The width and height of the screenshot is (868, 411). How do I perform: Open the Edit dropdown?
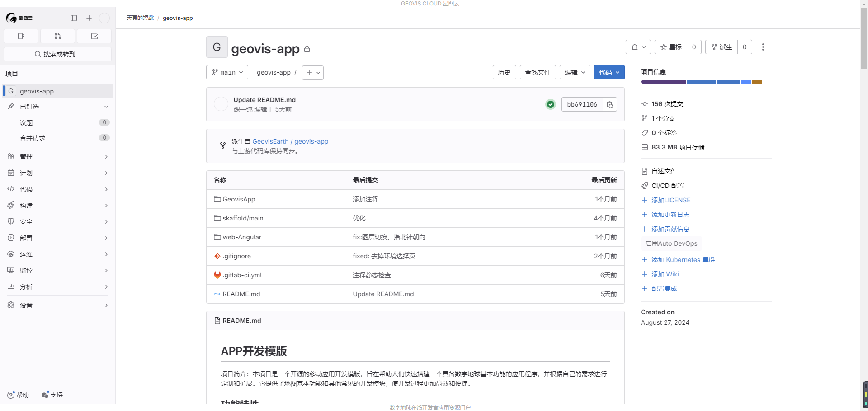pos(575,72)
